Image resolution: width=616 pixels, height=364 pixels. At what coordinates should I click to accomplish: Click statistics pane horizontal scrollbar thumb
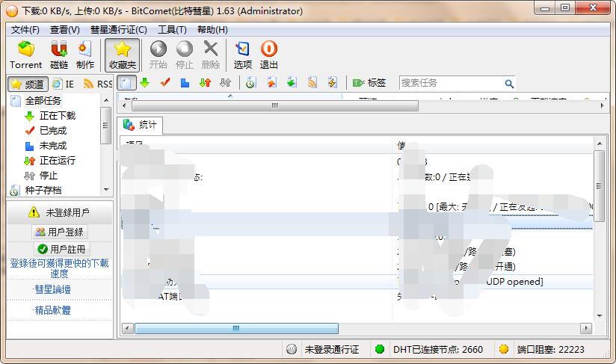[x=236, y=328]
